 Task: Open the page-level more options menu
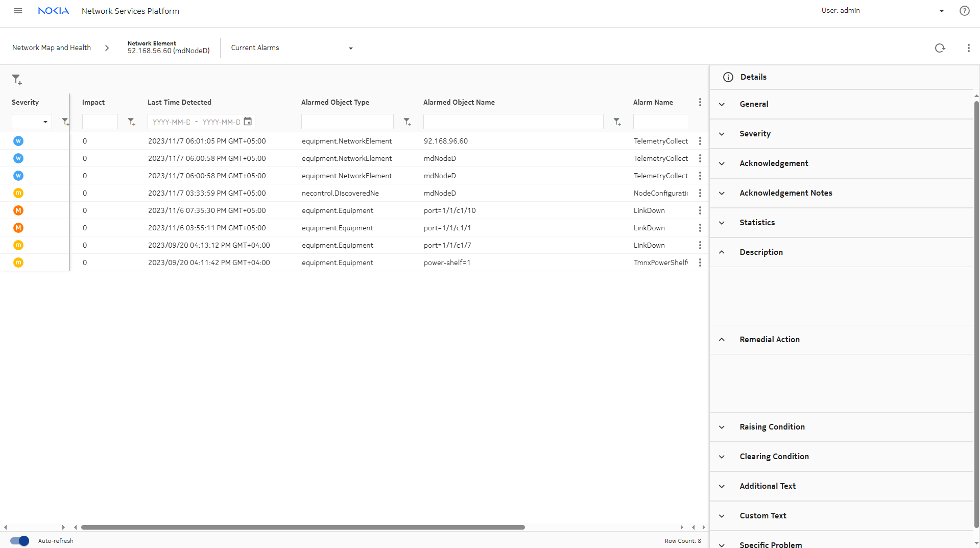[968, 48]
